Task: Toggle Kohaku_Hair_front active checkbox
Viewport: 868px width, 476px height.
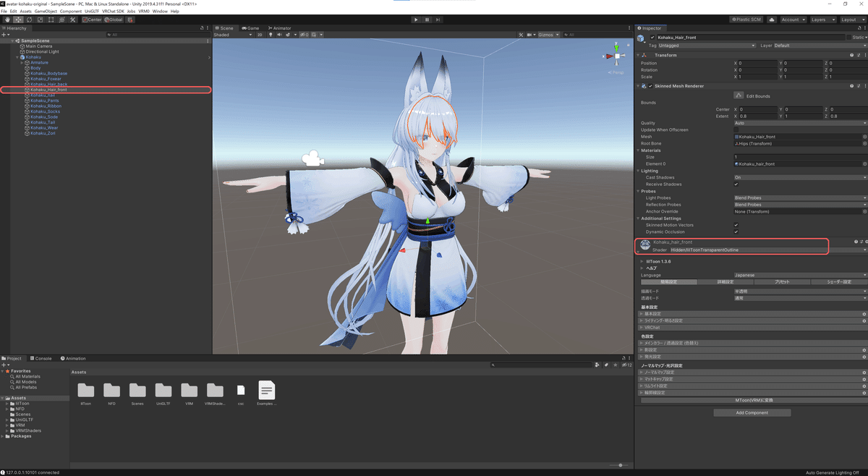Action: tap(652, 37)
